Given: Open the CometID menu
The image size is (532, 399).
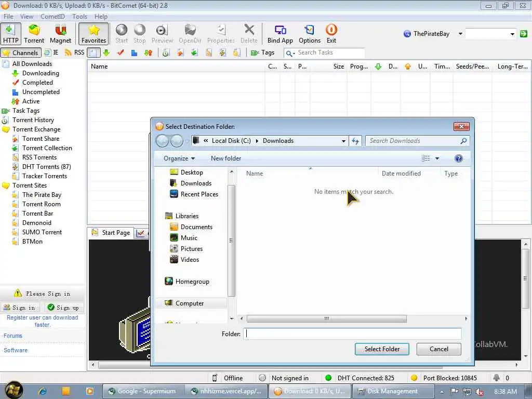Looking at the screenshot, I should [52, 16].
